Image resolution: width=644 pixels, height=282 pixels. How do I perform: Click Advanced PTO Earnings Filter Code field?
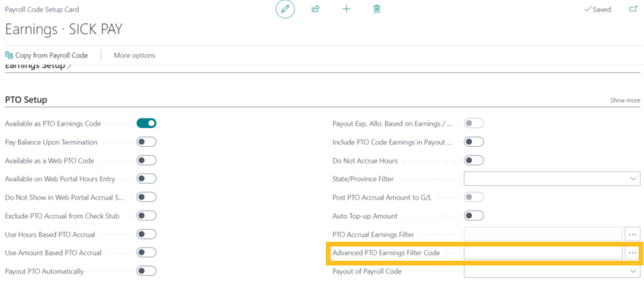tap(542, 253)
